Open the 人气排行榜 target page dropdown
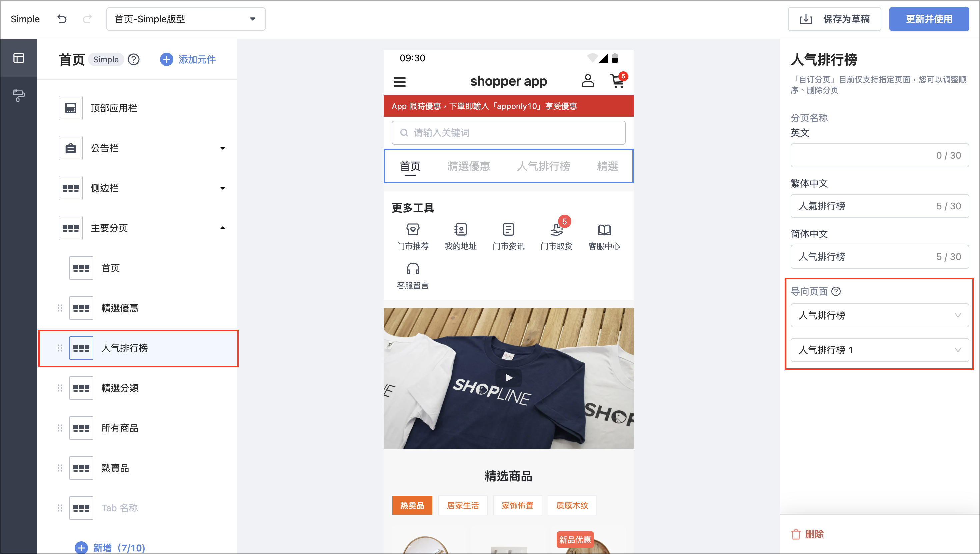980x554 pixels. [880, 315]
